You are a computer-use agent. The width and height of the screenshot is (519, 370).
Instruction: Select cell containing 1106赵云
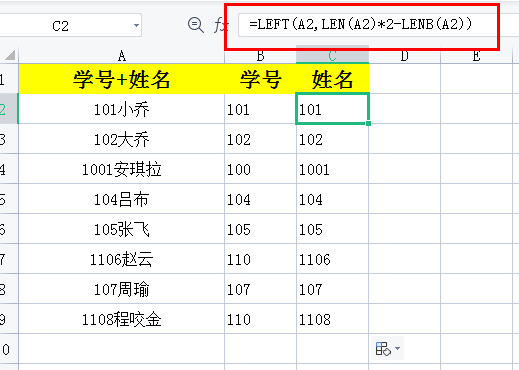click(122, 259)
